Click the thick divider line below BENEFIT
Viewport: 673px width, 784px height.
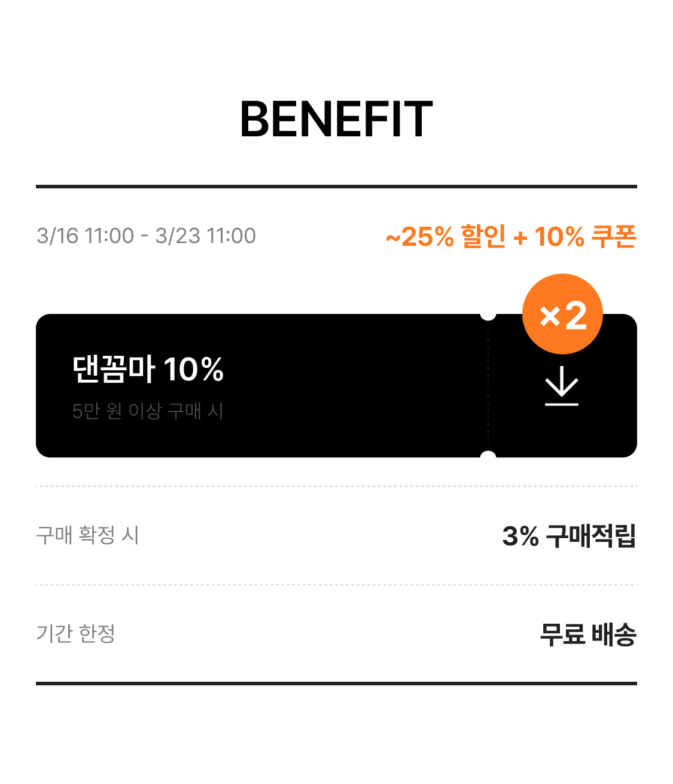pos(336,187)
